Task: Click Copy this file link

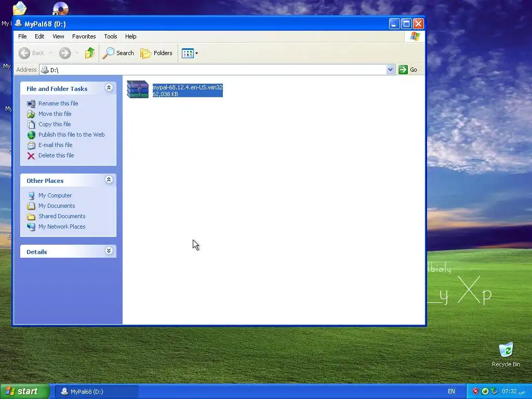Action: [55, 124]
